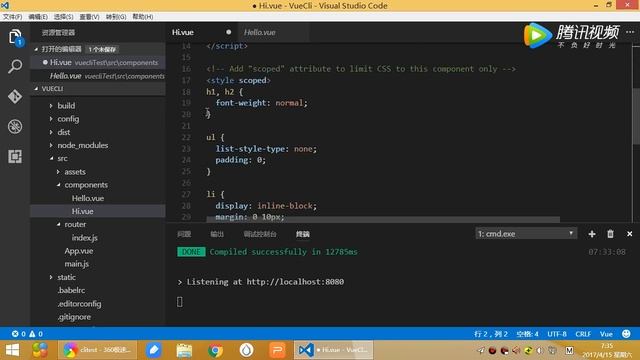Open main.js in the file tree

[76, 264]
